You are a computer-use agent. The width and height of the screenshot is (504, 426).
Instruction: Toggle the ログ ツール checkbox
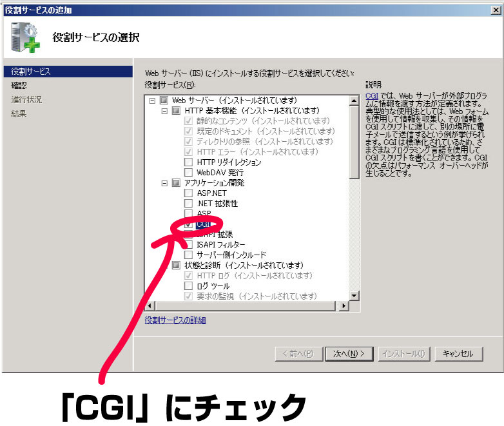pos(188,286)
